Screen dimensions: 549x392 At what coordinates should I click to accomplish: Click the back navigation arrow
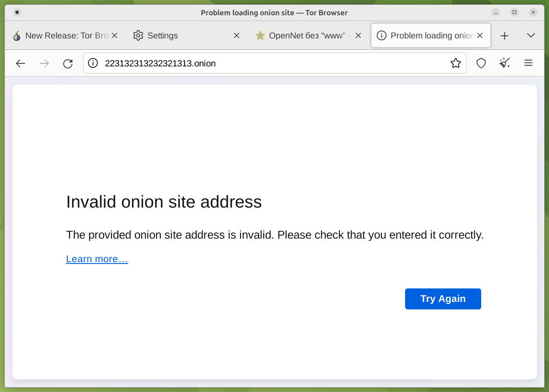21,63
